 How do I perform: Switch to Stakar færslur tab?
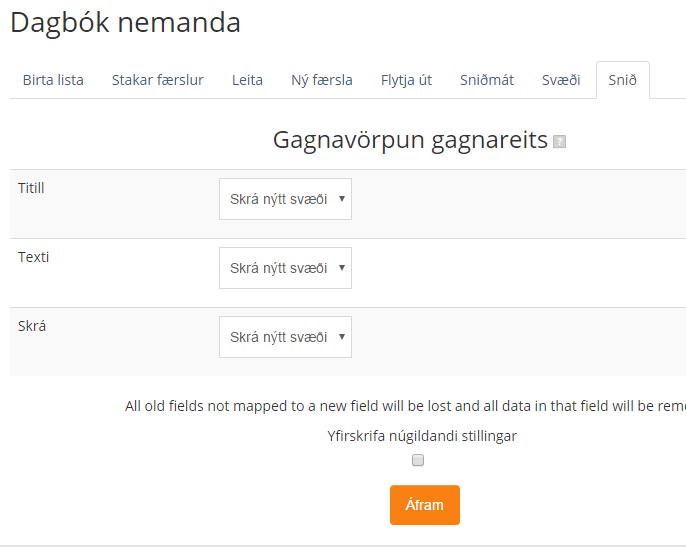[158, 80]
